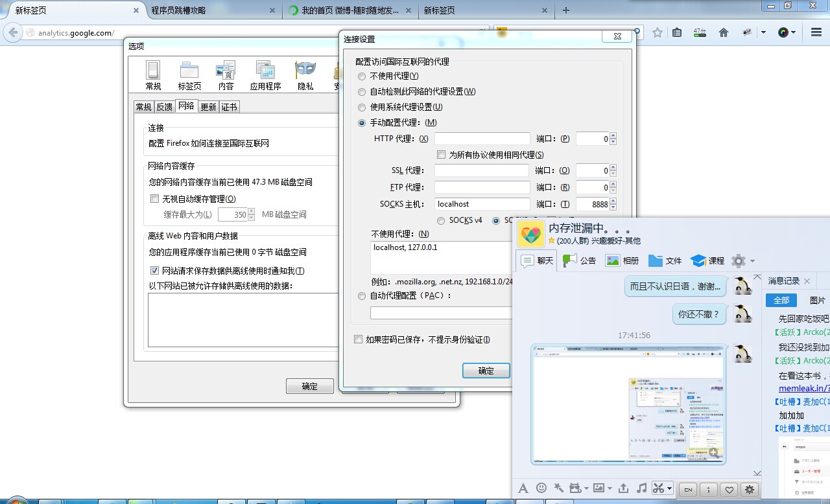Open the 内容 (Content) options pane
This screenshot has height=504, width=830.
[226, 74]
